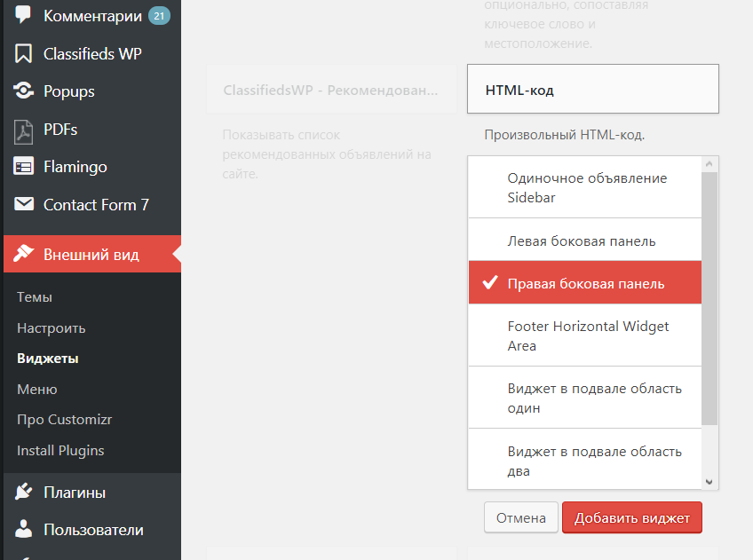753x560 pixels.
Task: Click the Contact Form 7 envelope icon
Action: tap(23, 204)
